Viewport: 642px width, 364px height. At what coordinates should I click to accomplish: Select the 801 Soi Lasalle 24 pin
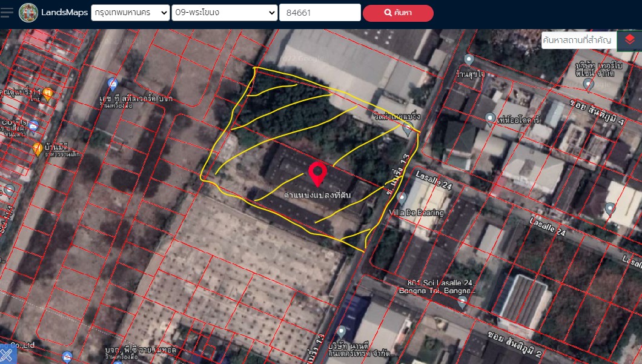tap(462, 303)
